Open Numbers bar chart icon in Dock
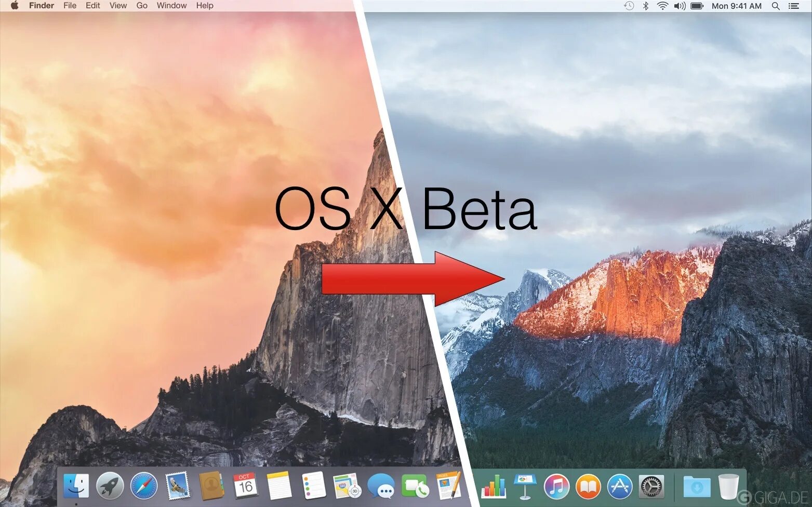Image resolution: width=812 pixels, height=507 pixels. [x=493, y=486]
